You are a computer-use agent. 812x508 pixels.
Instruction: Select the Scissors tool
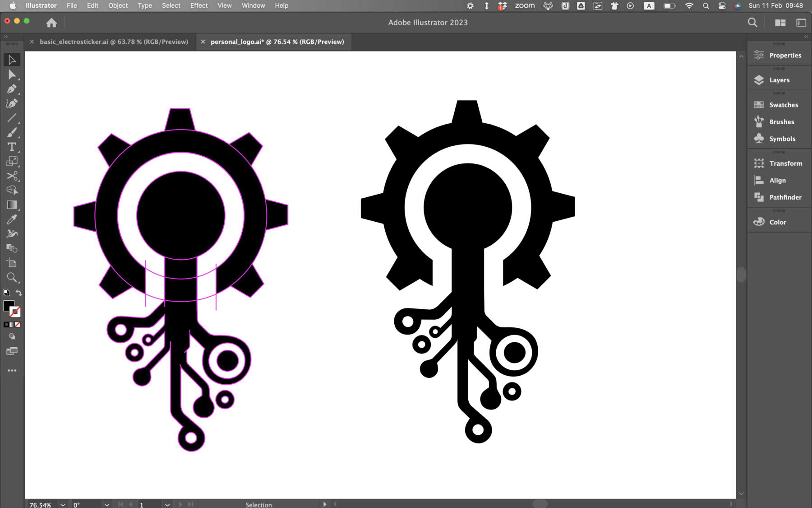[x=12, y=176]
